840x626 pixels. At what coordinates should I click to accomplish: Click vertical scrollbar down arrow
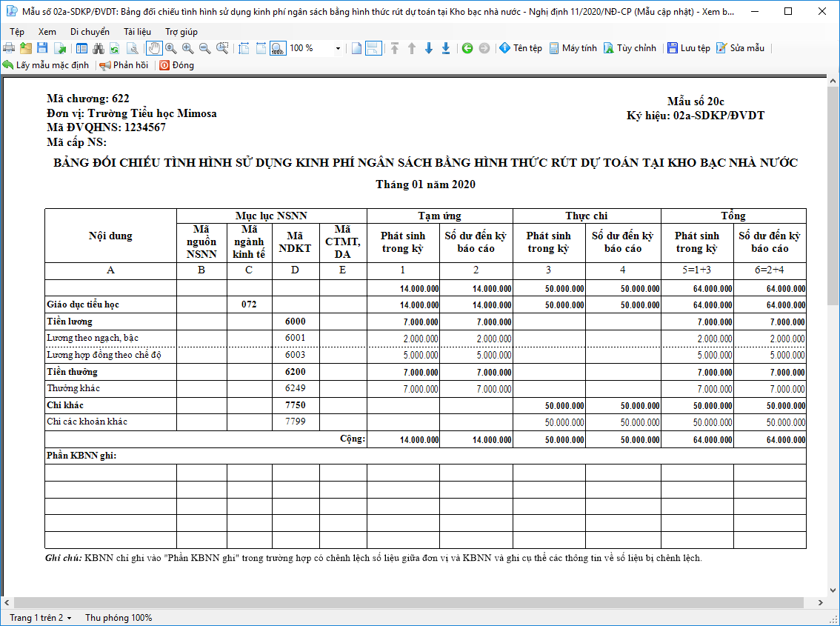(x=833, y=590)
